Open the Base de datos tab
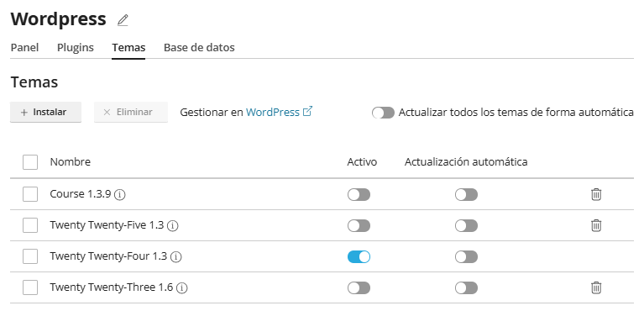 [x=199, y=48]
